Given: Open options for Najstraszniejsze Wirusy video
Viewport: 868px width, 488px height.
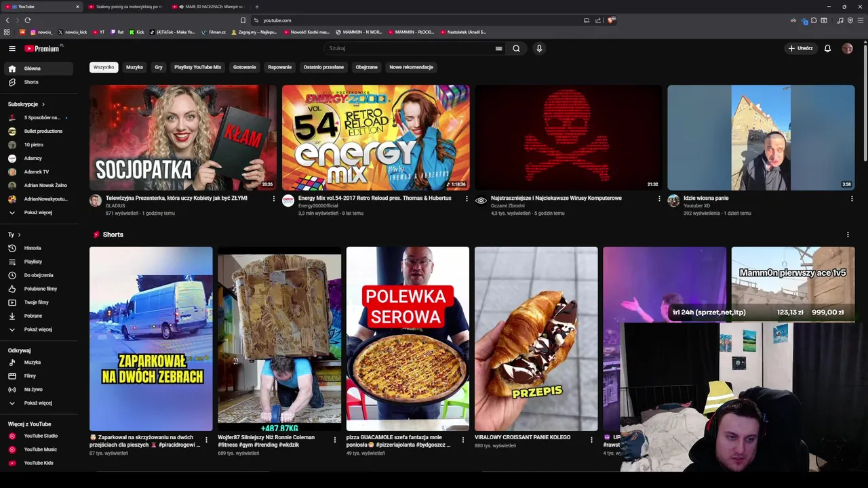Looking at the screenshot, I should click(659, 199).
